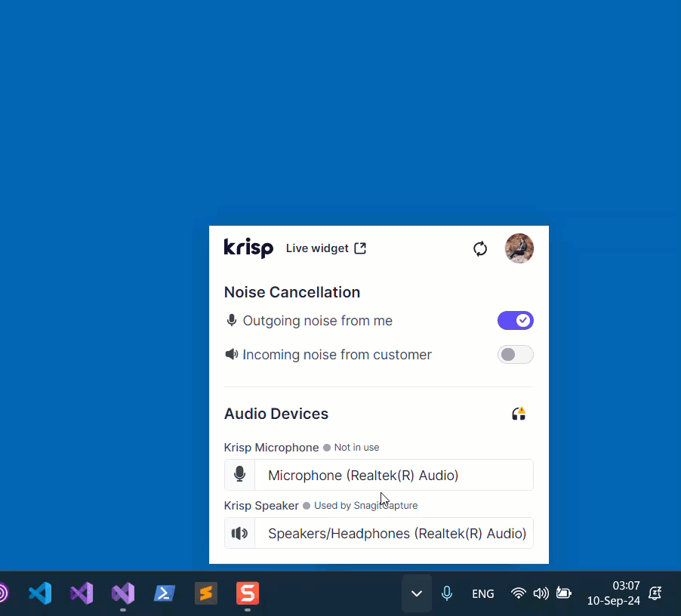Image resolution: width=681 pixels, height=616 pixels.
Task: Open the user profile avatar
Action: click(x=519, y=248)
